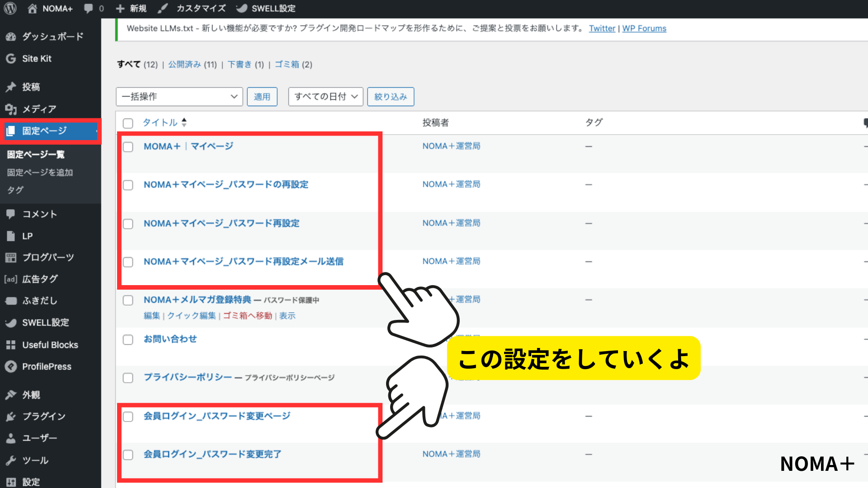Image resolution: width=868 pixels, height=488 pixels.
Task: Click the ユーザー person icon
Action: [11, 438]
